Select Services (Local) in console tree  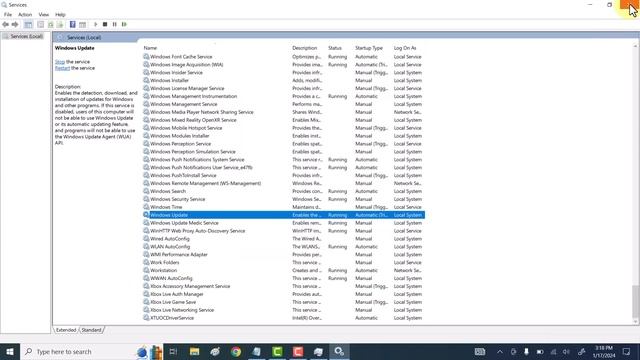26,36
